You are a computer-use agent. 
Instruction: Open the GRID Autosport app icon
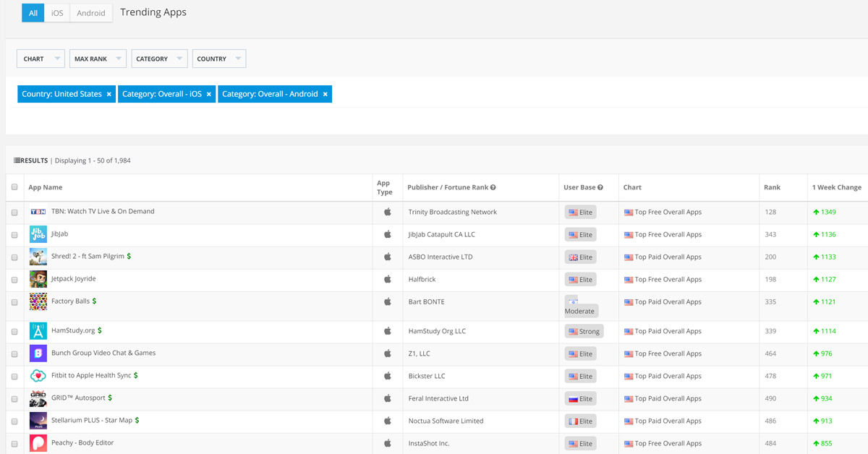coord(38,398)
